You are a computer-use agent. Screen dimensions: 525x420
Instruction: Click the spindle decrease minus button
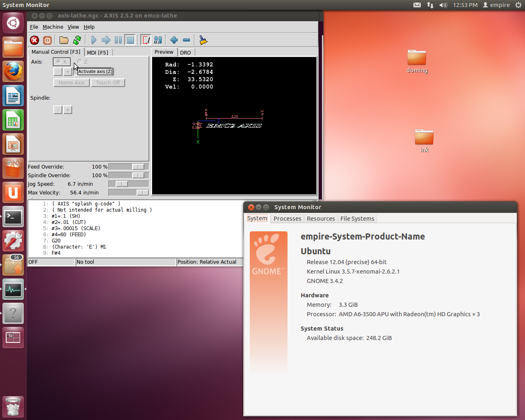click(58, 110)
